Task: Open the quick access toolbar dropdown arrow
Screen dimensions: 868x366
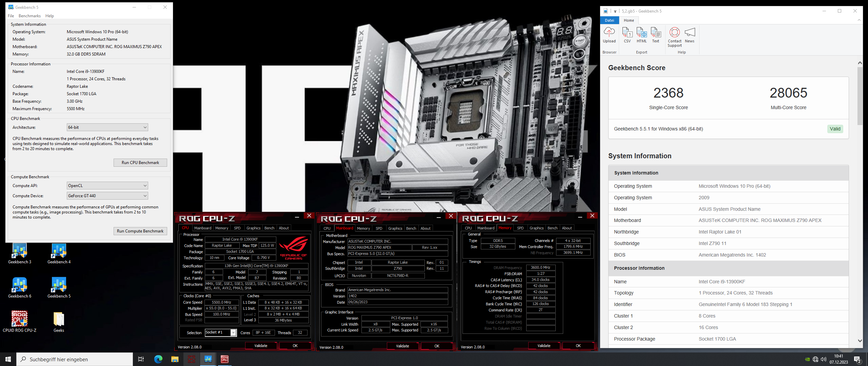Action: point(615,12)
